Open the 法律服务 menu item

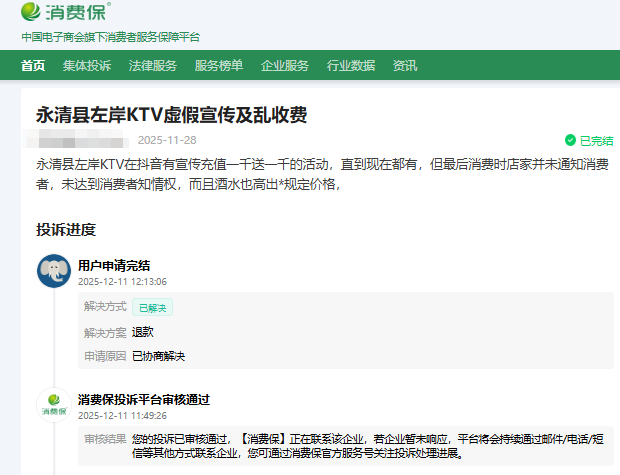point(153,66)
